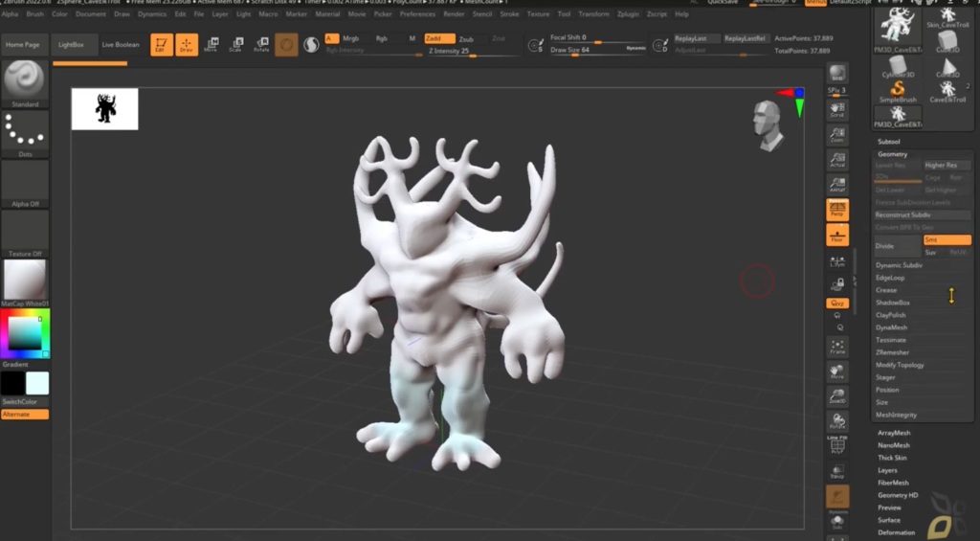Select the Cylinder3D tool thumbnail

(x=898, y=66)
